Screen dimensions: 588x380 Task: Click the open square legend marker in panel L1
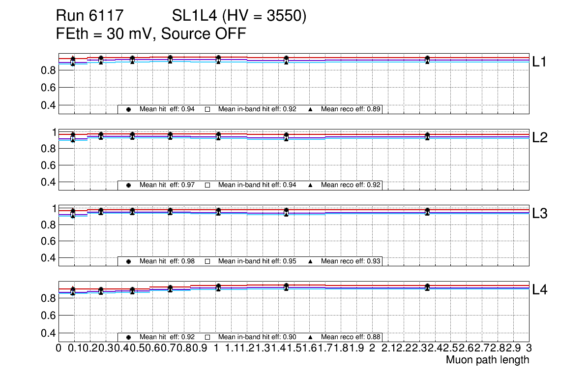point(207,109)
